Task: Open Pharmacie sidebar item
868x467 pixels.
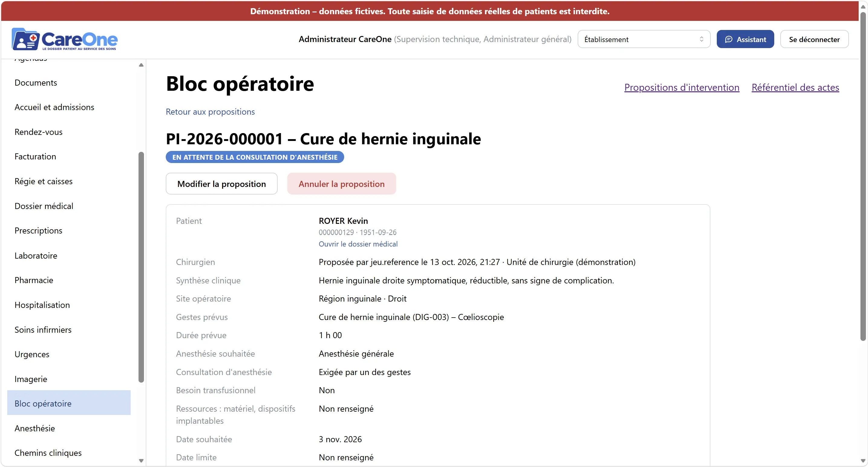Action: (x=69, y=280)
